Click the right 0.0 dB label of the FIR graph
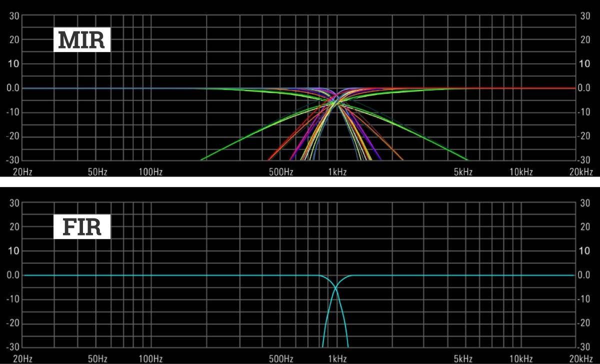Image resolution: width=600 pixels, height=364 pixels. point(584,275)
